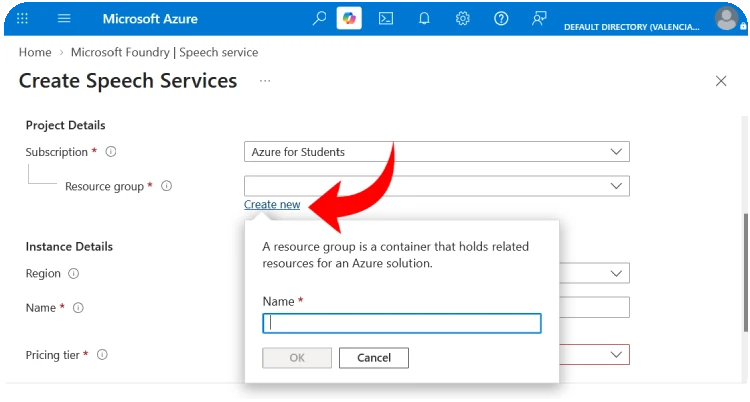The image size is (750, 402).
Task: Open the account avatar menu
Action: coord(726,19)
